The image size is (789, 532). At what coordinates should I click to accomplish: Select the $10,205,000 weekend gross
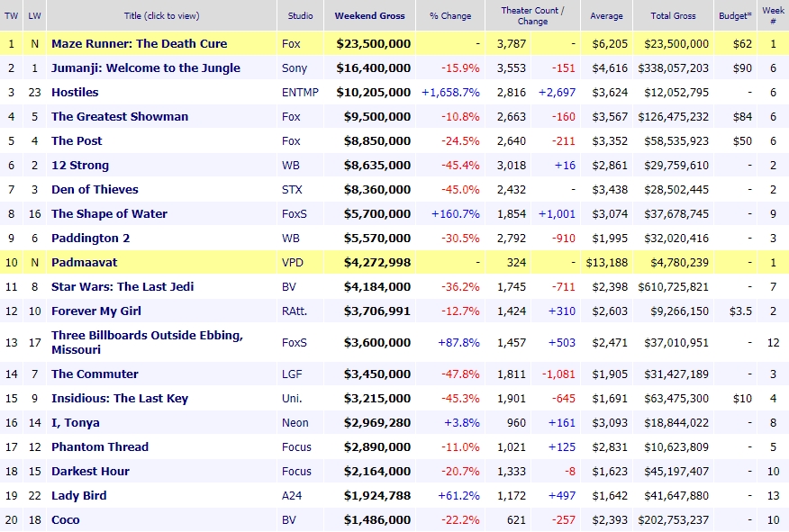[374, 92]
